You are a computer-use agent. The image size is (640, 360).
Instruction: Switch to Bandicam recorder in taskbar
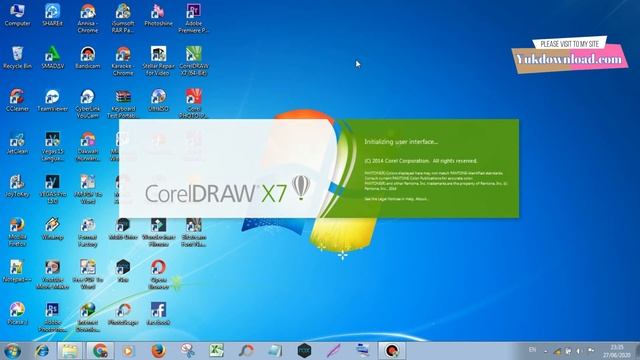click(x=392, y=351)
